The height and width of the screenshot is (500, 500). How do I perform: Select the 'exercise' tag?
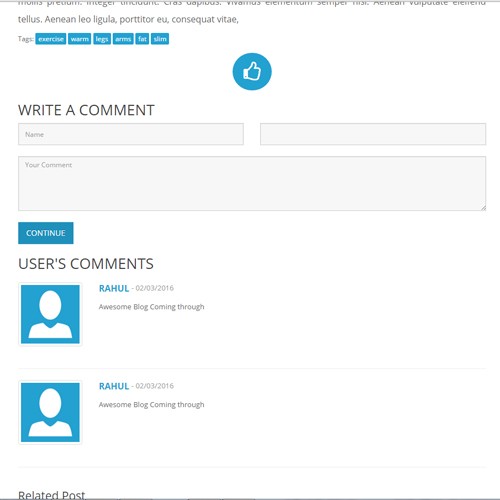click(51, 39)
